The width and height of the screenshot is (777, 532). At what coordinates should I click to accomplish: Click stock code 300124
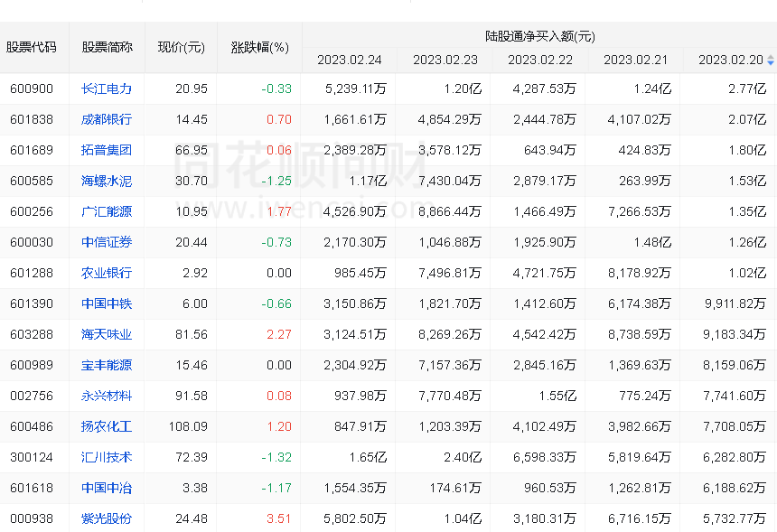click(32, 457)
